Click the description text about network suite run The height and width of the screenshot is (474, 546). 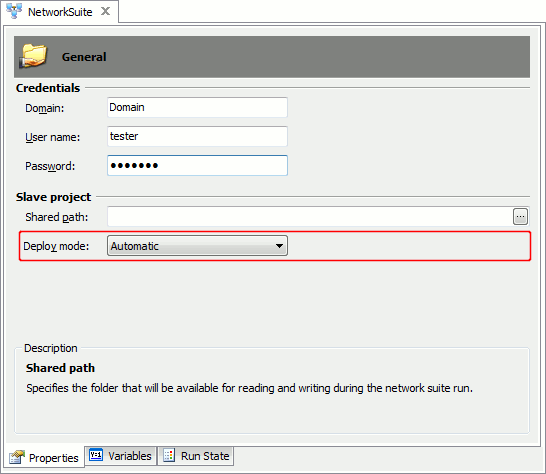[x=250, y=388]
